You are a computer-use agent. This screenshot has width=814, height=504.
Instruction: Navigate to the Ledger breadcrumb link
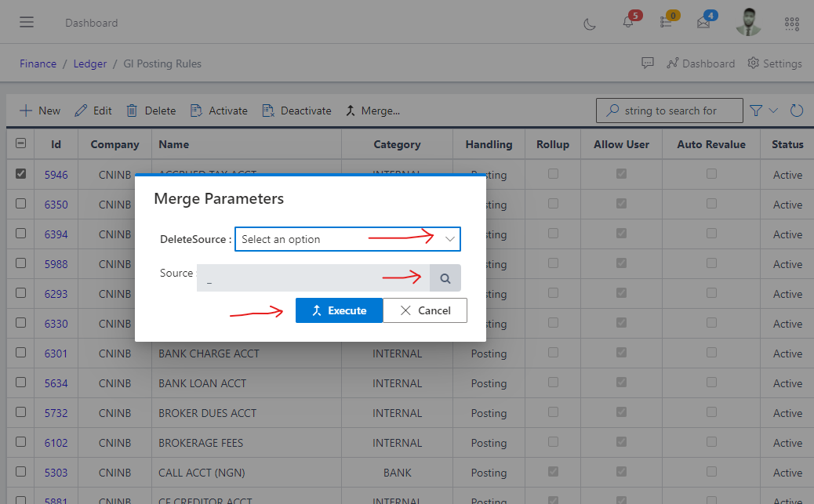point(89,63)
